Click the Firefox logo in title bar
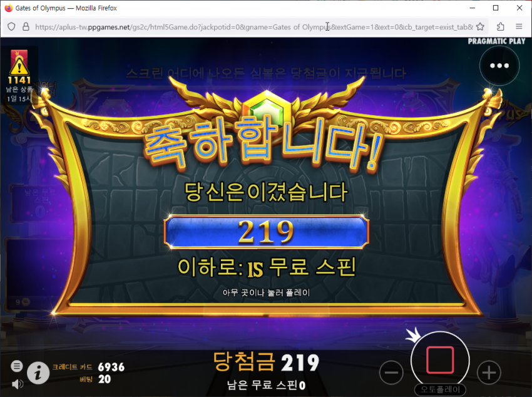532x397 pixels. tap(9, 8)
